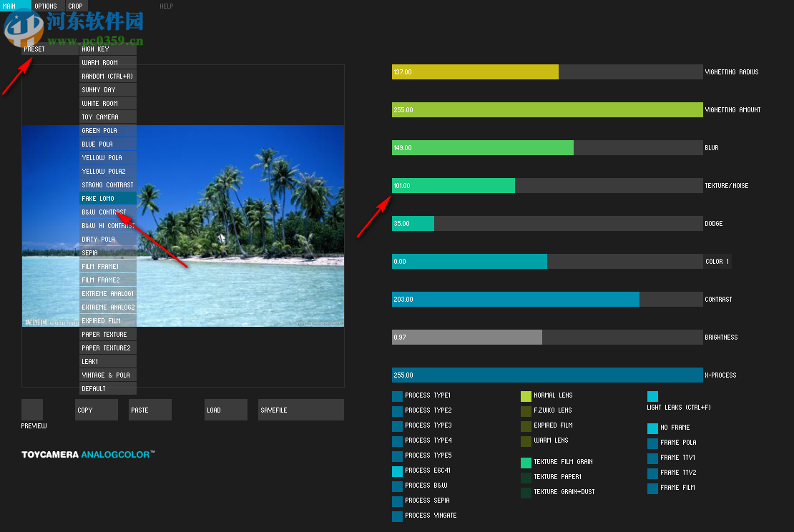Apply the LEAK1 preset

(x=108, y=362)
